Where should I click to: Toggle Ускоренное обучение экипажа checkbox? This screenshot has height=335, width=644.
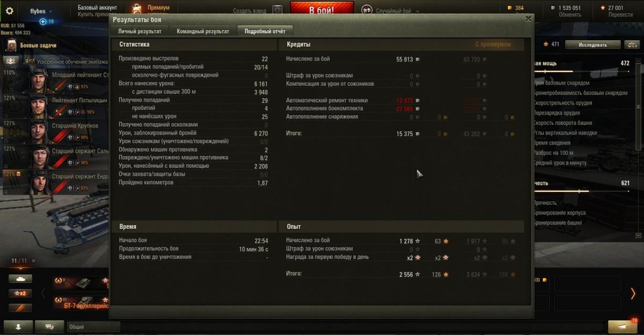[x=31, y=62]
